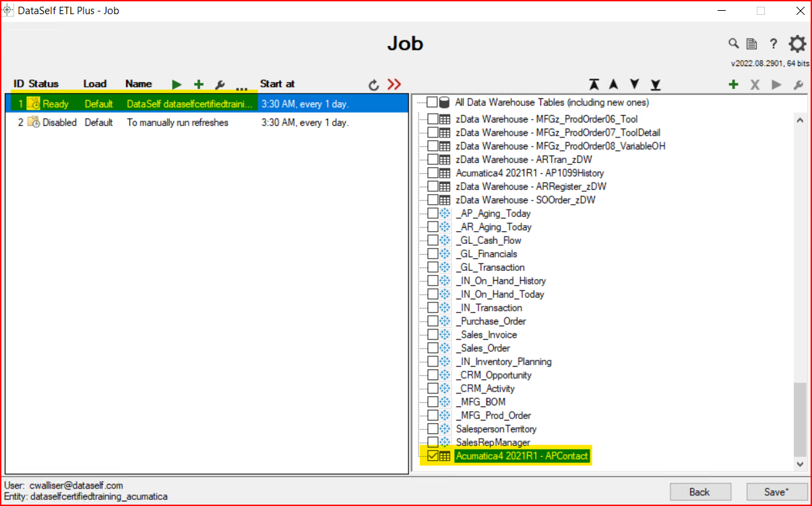Open settings with the gear icon

(x=797, y=44)
